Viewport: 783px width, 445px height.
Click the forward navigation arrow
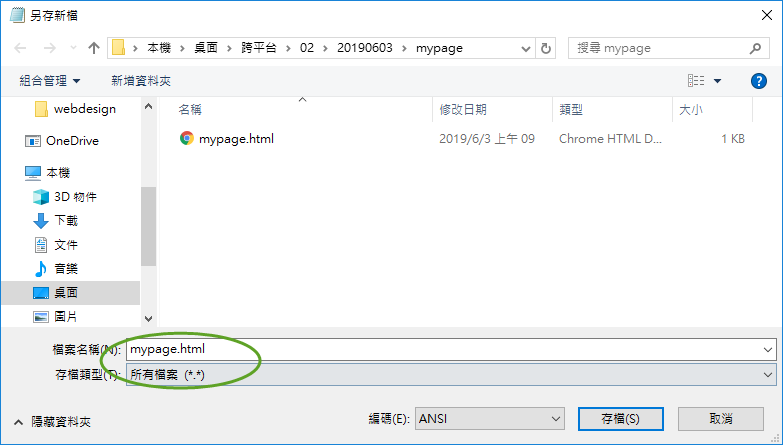[49, 48]
